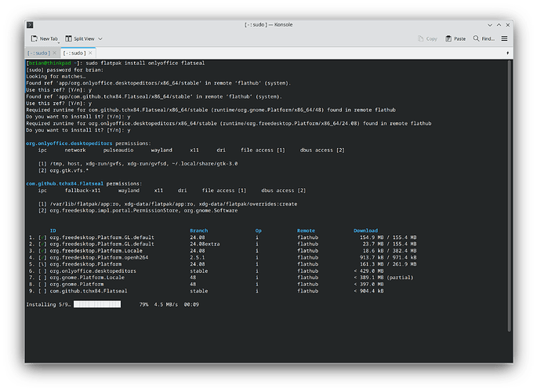
Task: Click the com.github.tchx84.Flatseal permissions heading
Action: pyautogui.click(x=84, y=183)
